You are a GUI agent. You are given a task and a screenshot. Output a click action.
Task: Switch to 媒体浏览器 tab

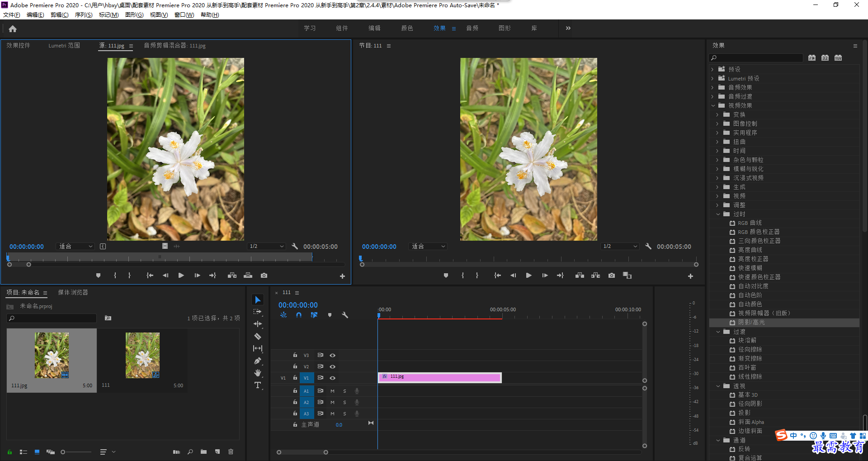[x=73, y=293]
